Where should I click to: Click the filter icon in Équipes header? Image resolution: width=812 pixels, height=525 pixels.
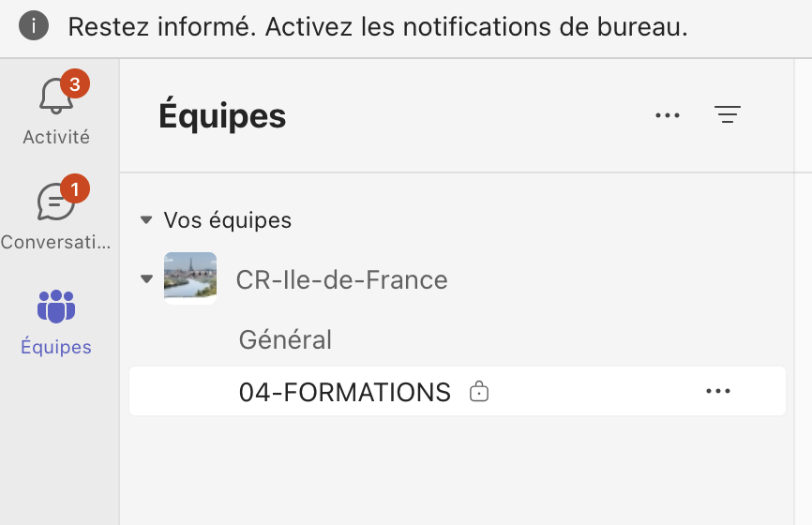pyautogui.click(x=727, y=114)
